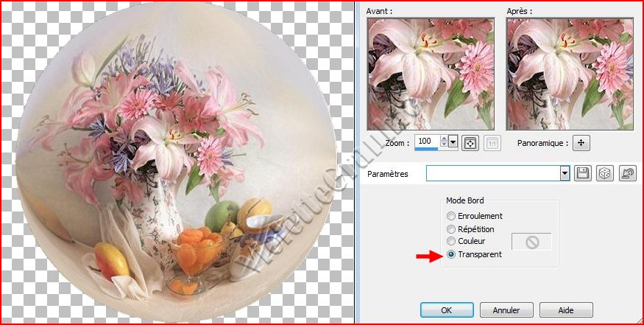Click the disabled color picker swatch beside Couleur
This screenshot has height=325, width=644.
tap(531, 242)
